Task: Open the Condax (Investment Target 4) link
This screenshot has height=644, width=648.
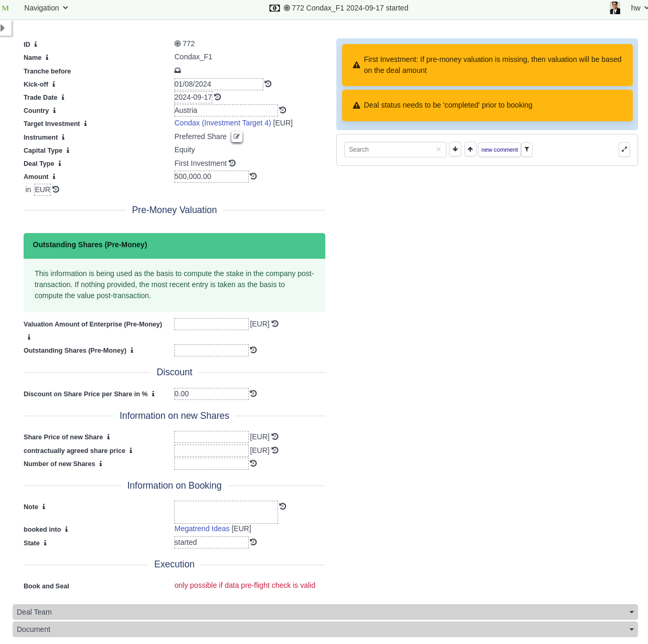Action: click(x=222, y=123)
